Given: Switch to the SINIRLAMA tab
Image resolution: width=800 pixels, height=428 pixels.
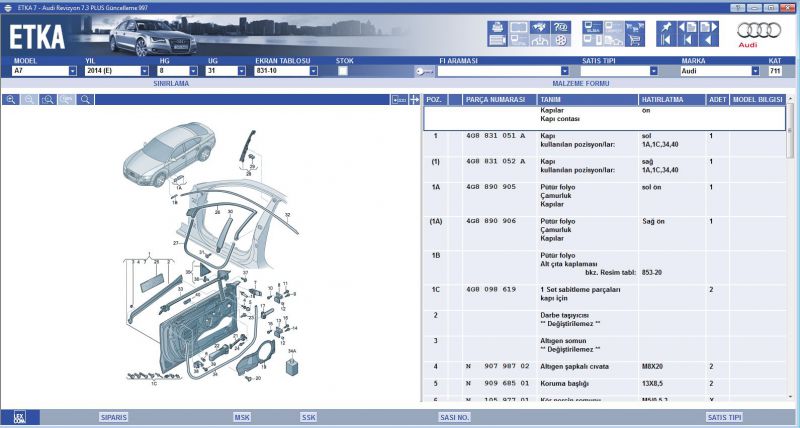Looking at the screenshot, I should [171, 83].
